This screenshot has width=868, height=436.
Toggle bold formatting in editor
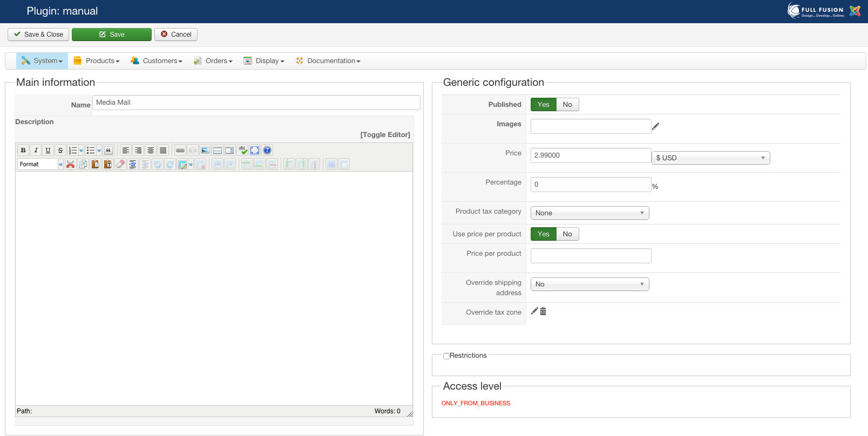pos(23,150)
